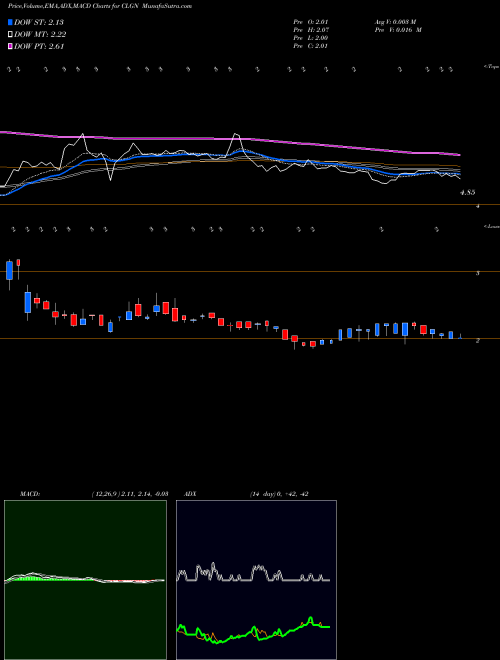Click the 'Pre V: 0.016 M' value

click(397, 29)
